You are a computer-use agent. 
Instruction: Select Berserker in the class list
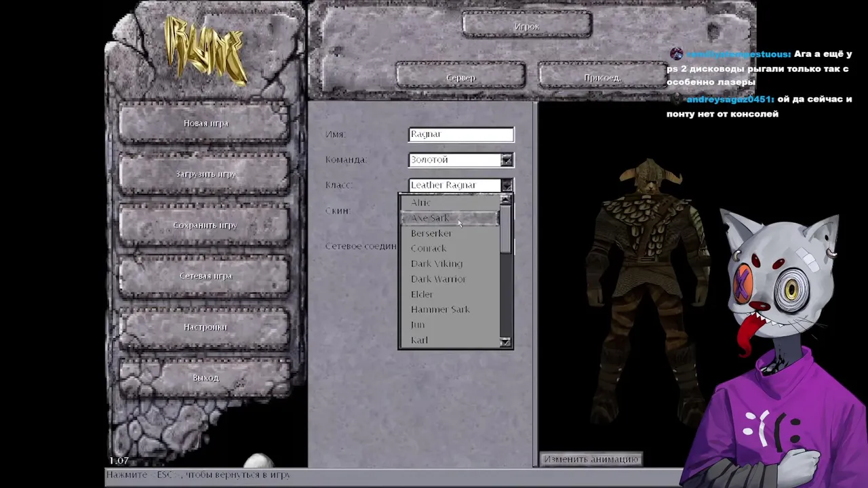coord(450,233)
